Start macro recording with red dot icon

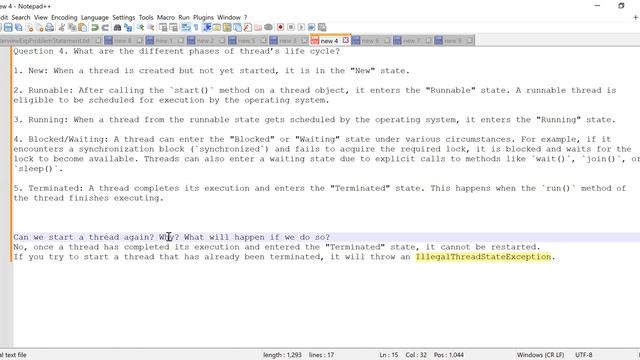pyautogui.click(x=280, y=27)
